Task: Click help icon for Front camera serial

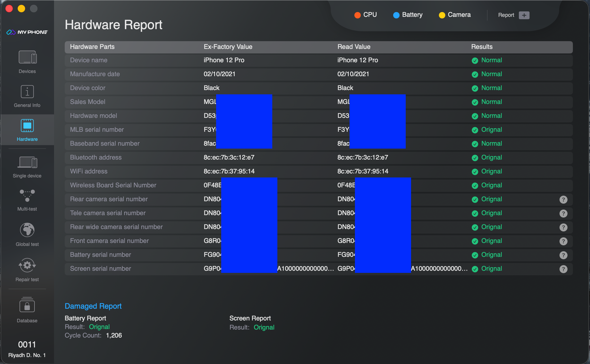Action: pyautogui.click(x=563, y=241)
